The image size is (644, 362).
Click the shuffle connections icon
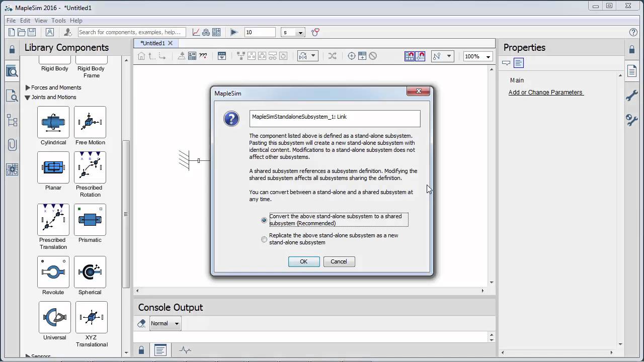(x=332, y=56)
